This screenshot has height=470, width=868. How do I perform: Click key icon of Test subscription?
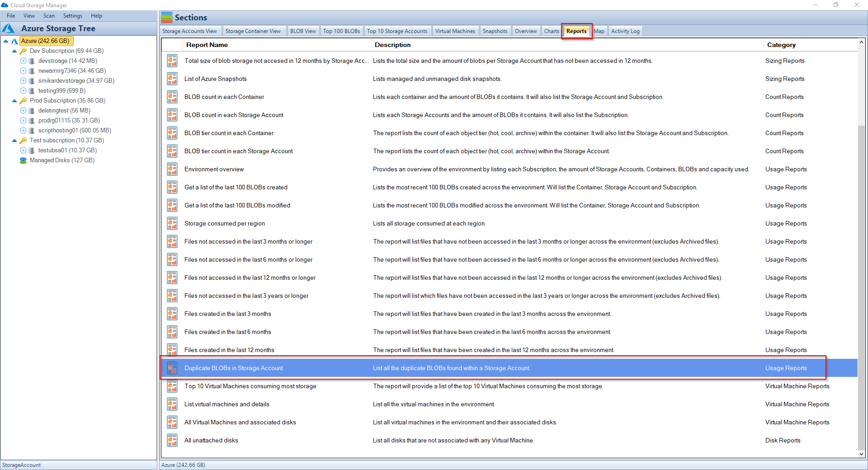tap(23, 141)
